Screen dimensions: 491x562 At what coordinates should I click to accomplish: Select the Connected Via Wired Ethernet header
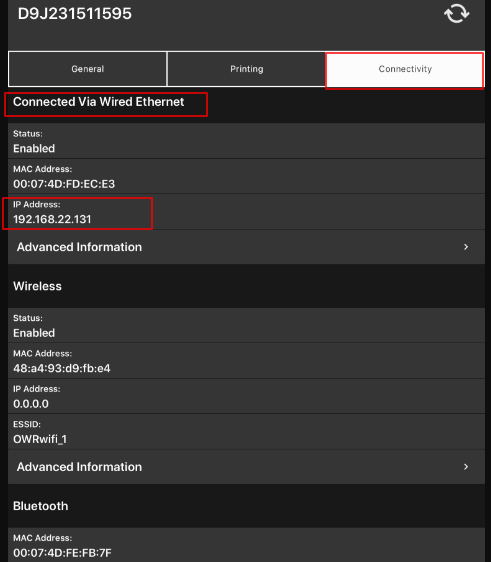point(99,102)
